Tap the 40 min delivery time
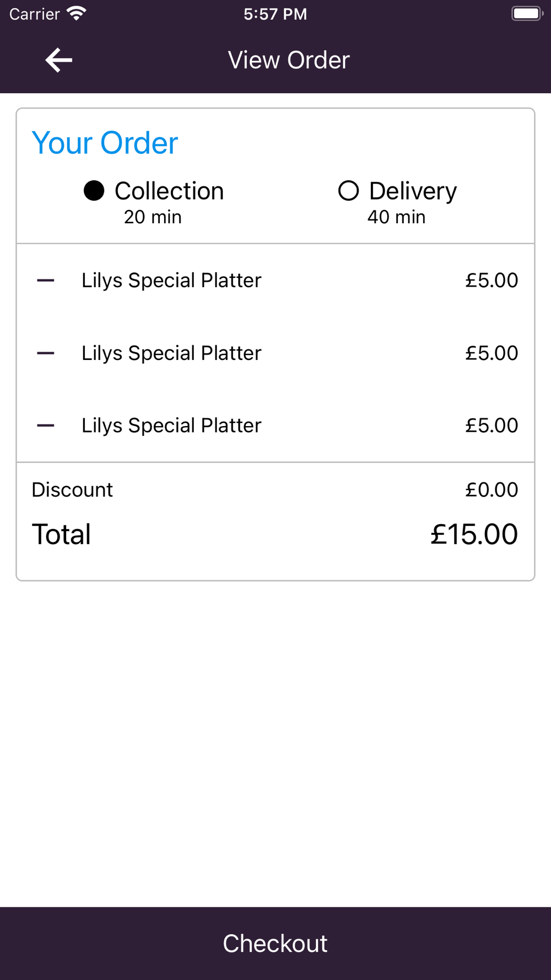 tap(396, 217)
